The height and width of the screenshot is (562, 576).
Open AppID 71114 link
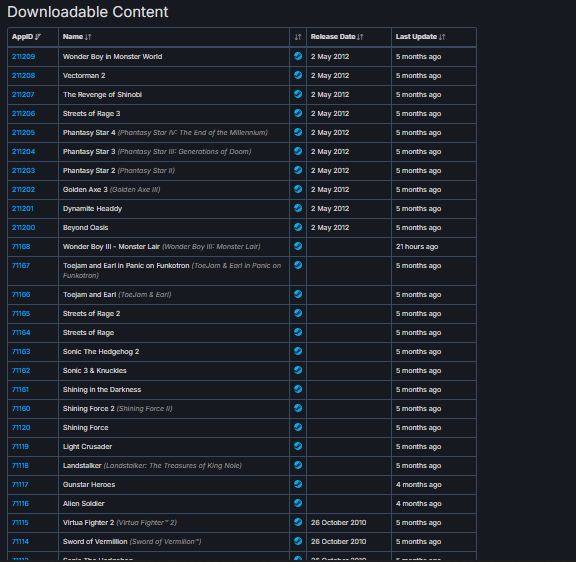click(x=20, y=541)
